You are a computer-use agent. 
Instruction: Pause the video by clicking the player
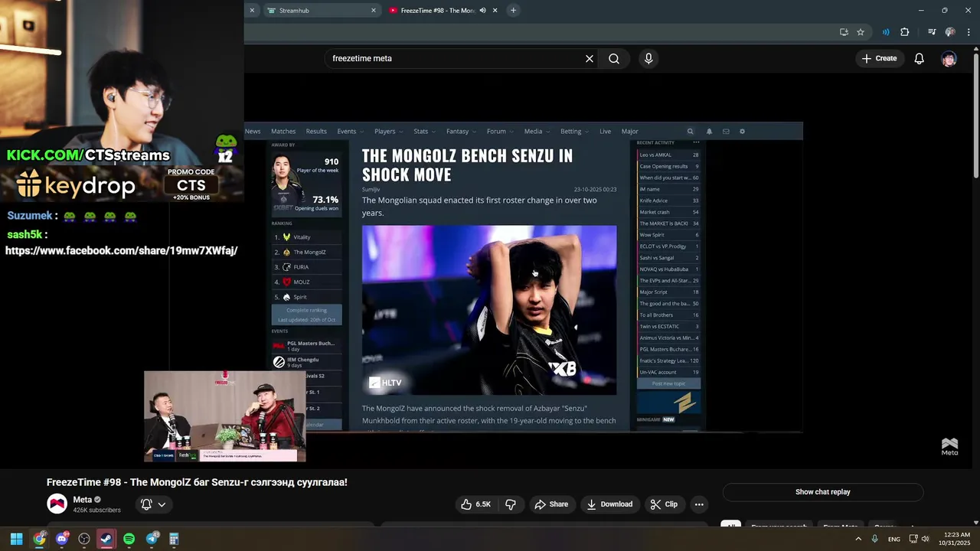pos(523,277)
